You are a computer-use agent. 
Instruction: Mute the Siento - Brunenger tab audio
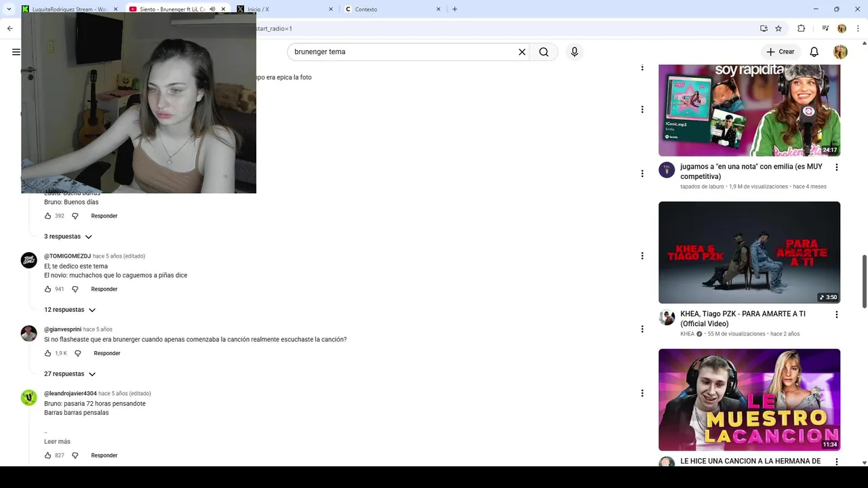(212, 9)
